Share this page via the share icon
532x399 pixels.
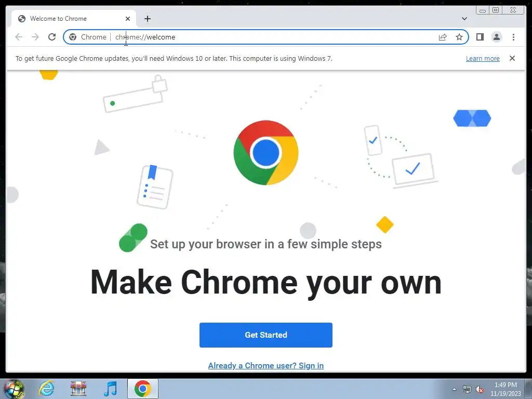pos(443,37)
